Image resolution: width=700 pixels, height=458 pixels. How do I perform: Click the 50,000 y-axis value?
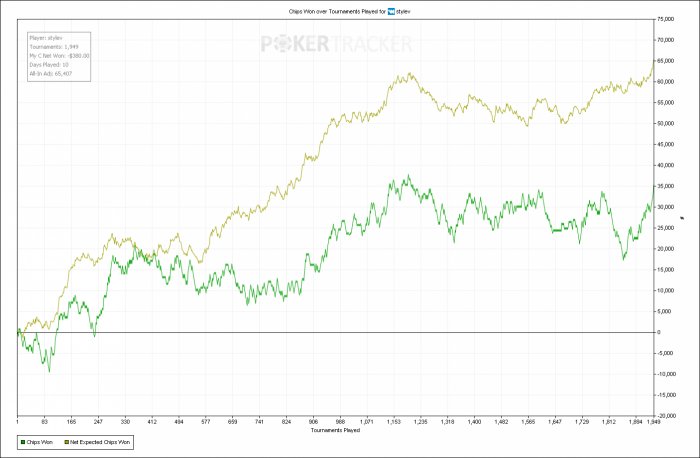coord(665,124)
